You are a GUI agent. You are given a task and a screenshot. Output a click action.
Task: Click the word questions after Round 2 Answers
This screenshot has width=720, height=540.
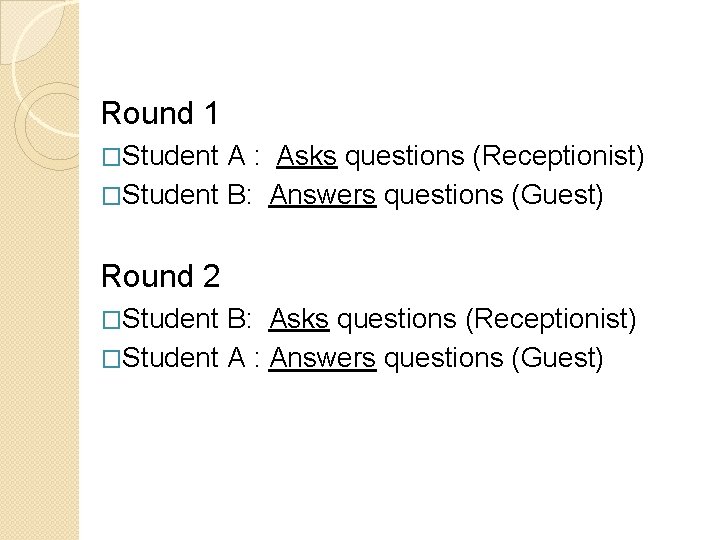(442, 356)
